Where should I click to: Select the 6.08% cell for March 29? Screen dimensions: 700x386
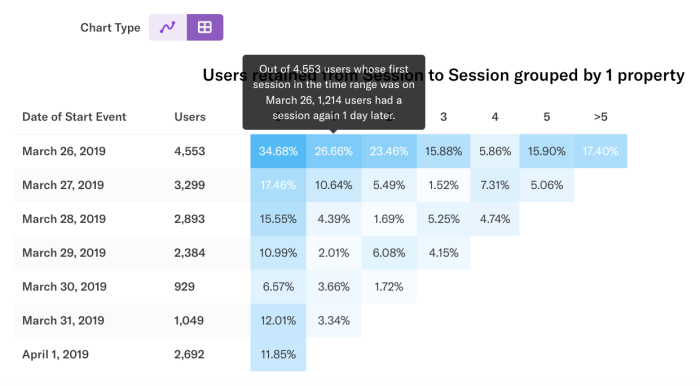point(389,253)
